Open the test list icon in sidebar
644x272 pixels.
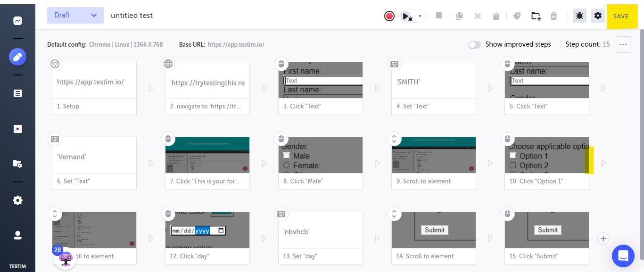click(17, 93)
